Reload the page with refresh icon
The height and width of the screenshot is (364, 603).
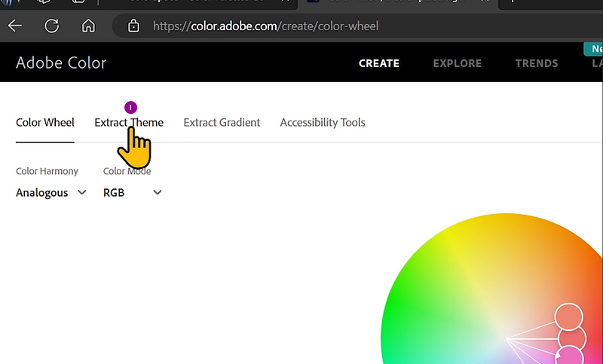click(51, 26)
